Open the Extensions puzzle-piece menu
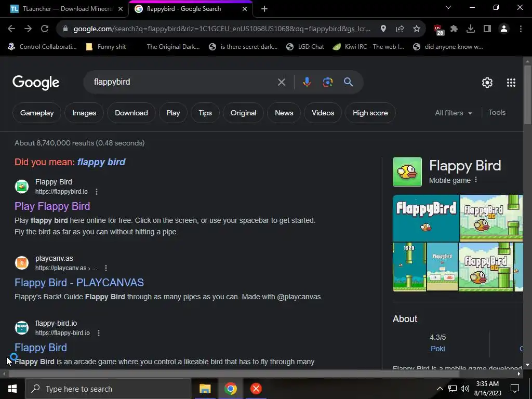Viewport: 532px width, 399px height. click(x=454, y=29)
